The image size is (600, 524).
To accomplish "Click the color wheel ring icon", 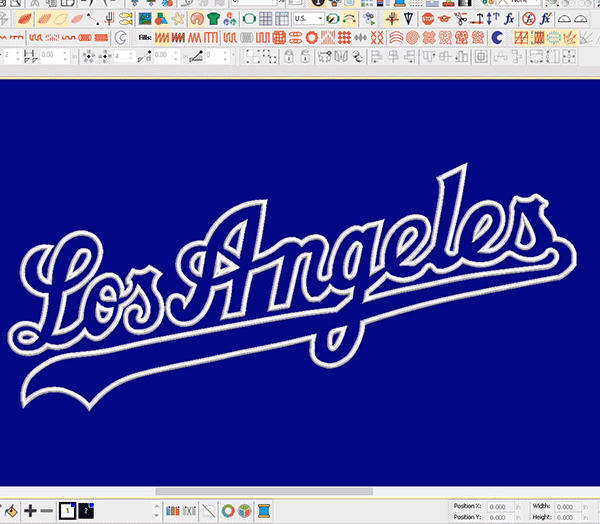I will [228, 511].
